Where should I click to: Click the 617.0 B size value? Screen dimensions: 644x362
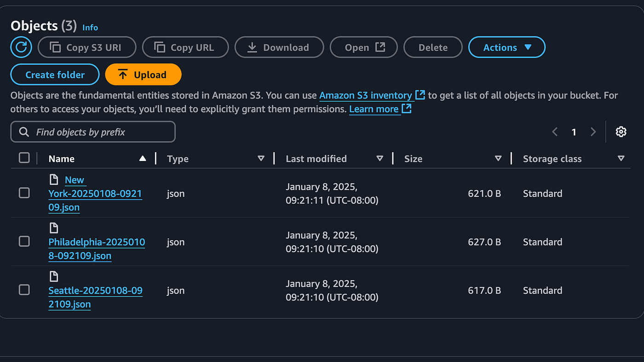(484, 290)
